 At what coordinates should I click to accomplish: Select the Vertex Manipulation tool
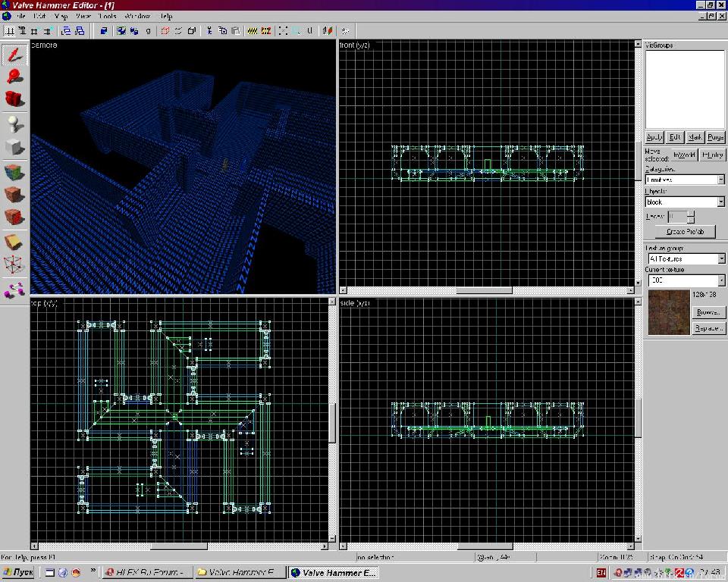tap(15, 264)
